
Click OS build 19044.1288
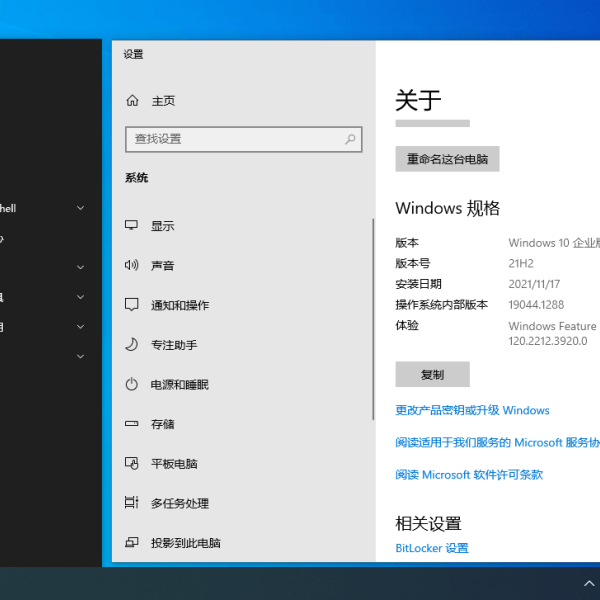(536, 305)
